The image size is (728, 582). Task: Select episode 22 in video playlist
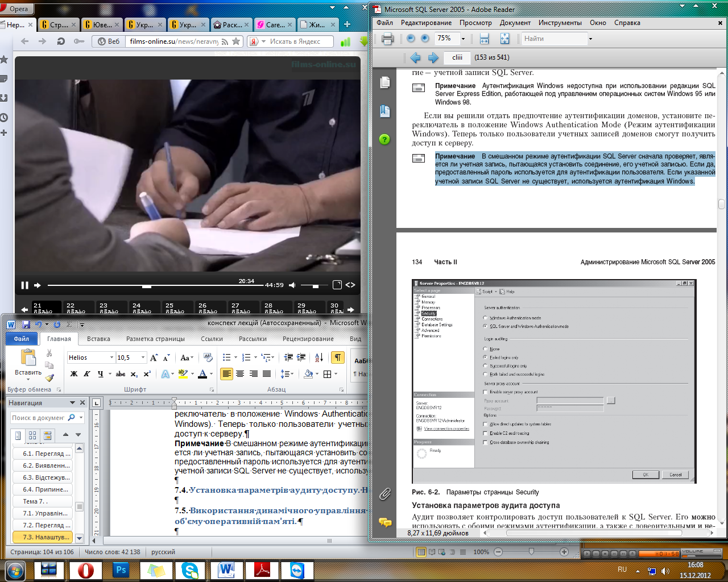click(77, 307)
